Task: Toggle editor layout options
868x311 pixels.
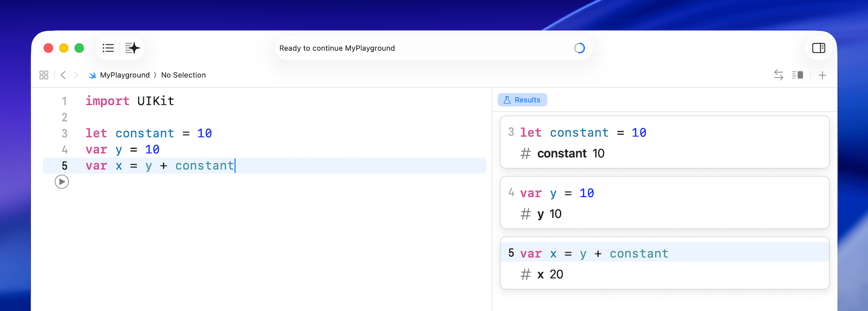Action: [797, 75]
